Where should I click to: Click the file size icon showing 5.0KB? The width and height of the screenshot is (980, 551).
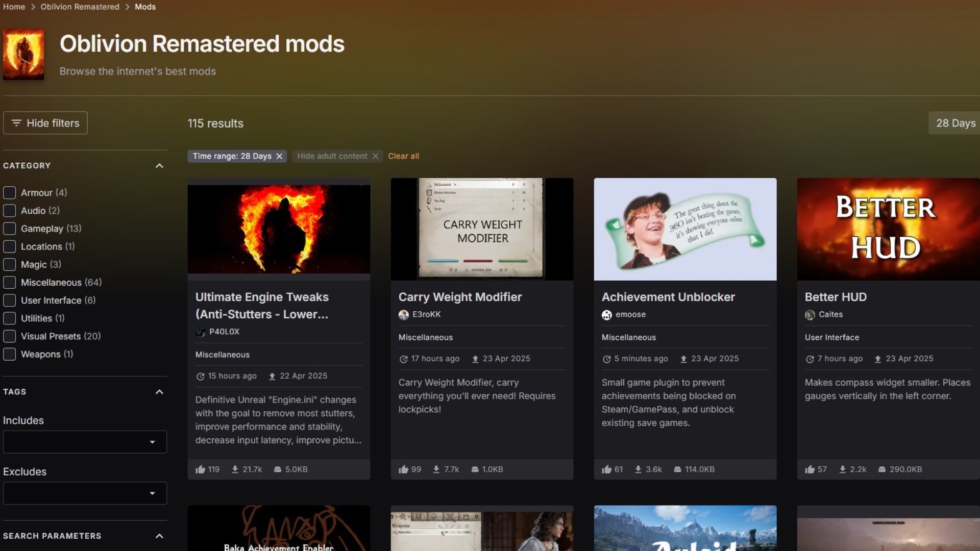coord(278,469)
